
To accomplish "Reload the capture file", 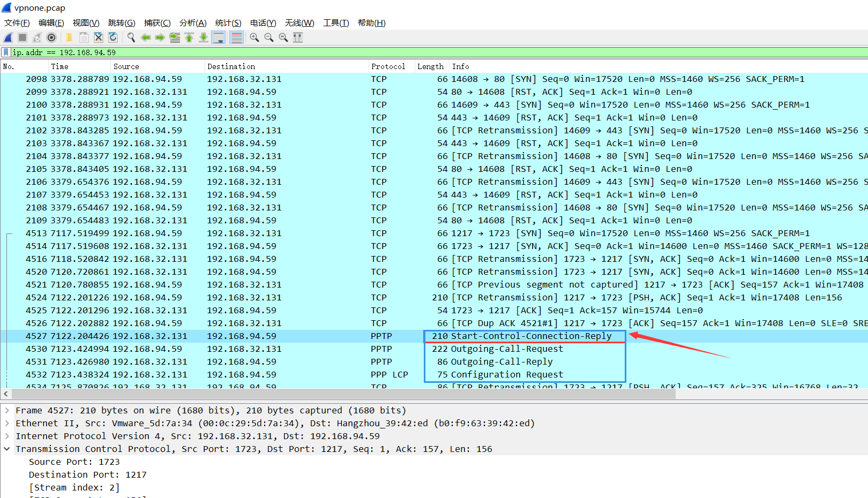I will point(113,37).
